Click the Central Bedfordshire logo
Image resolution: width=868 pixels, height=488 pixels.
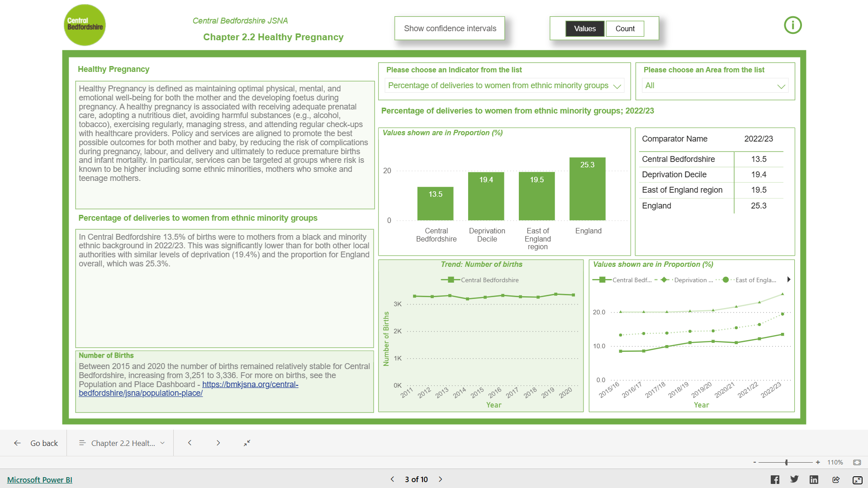point(85,25)
